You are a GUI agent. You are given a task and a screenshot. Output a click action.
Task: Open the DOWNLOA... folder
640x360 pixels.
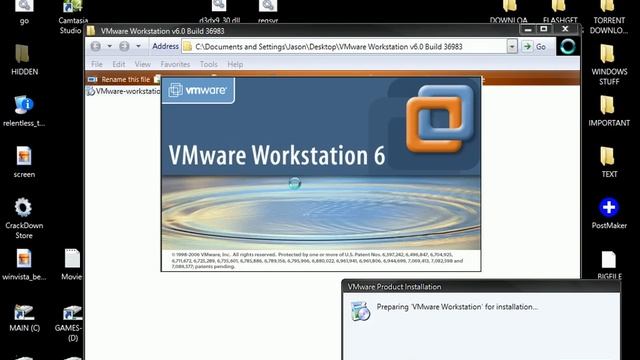(509, 6)
